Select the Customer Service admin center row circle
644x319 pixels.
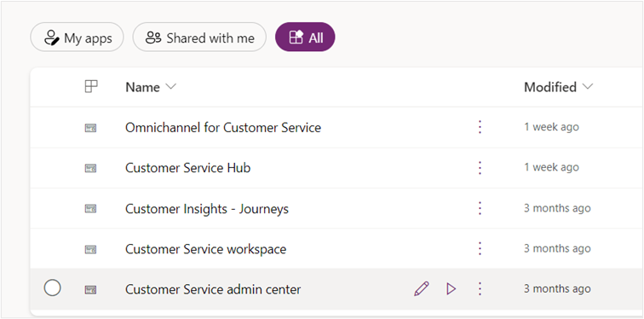click(52, 287)
